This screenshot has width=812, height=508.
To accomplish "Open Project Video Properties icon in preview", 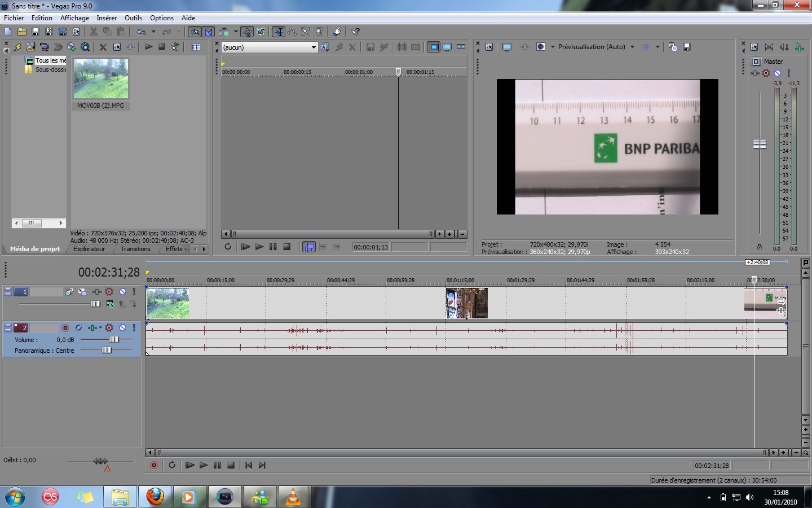I will pyautogui.click(x=489, y=47).
